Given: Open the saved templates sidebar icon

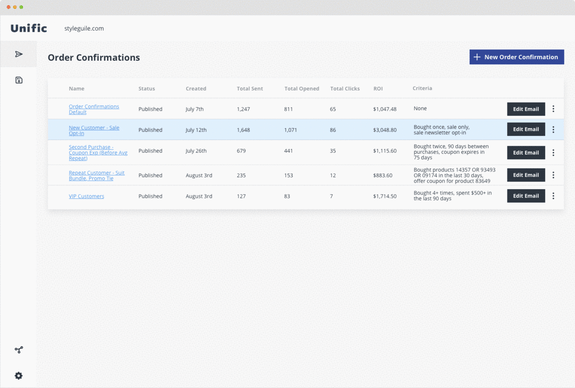Looking at the screenshot, I should point(19,80).
